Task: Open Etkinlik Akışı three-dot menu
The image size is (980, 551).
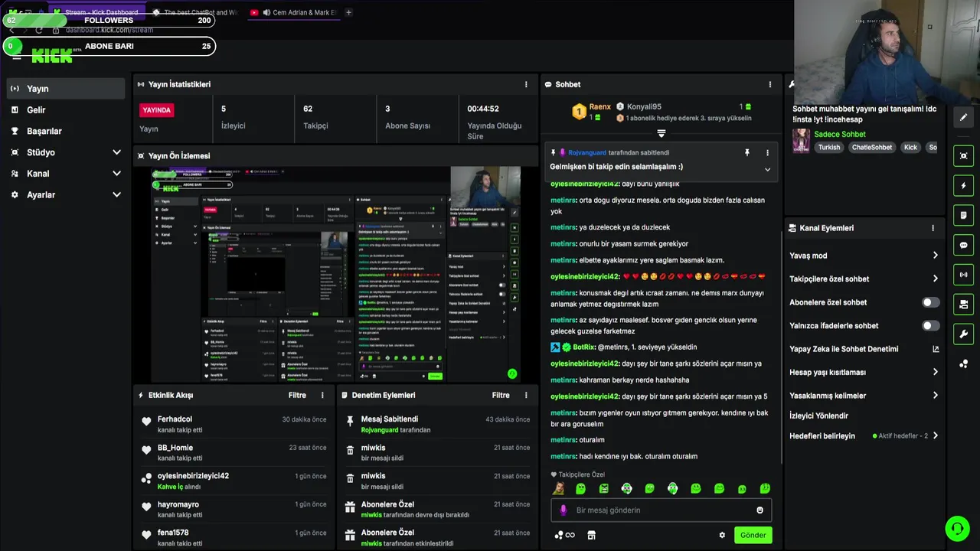Action: click(322, 395)
